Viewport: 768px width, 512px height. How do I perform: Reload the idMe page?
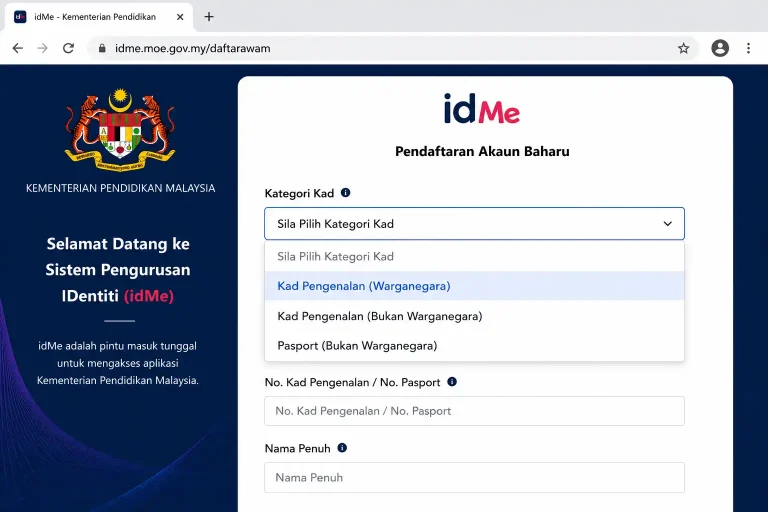(x=69, y=48)
